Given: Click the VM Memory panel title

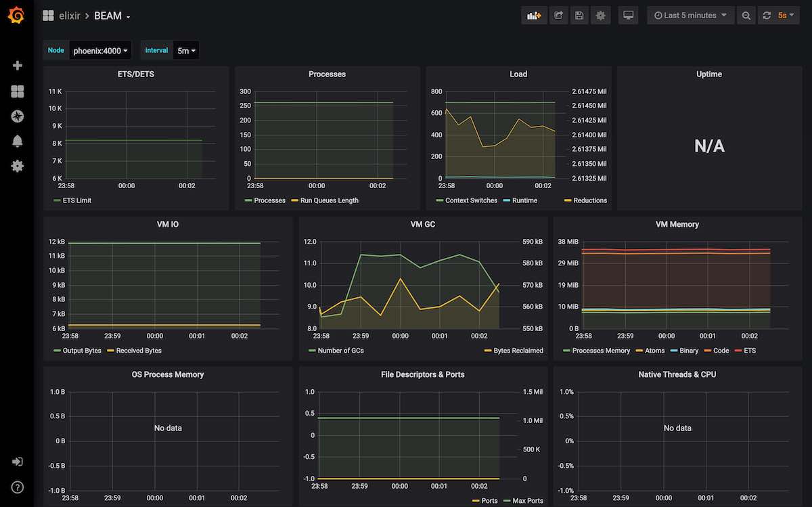Looking at the screenshot, I should [x=677, y=224].
